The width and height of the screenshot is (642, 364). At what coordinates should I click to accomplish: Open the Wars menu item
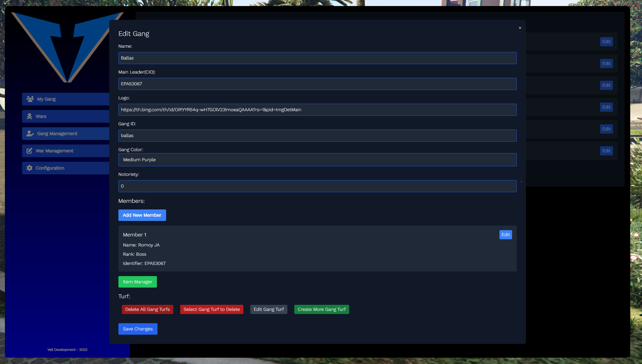(x=66, y=116)
